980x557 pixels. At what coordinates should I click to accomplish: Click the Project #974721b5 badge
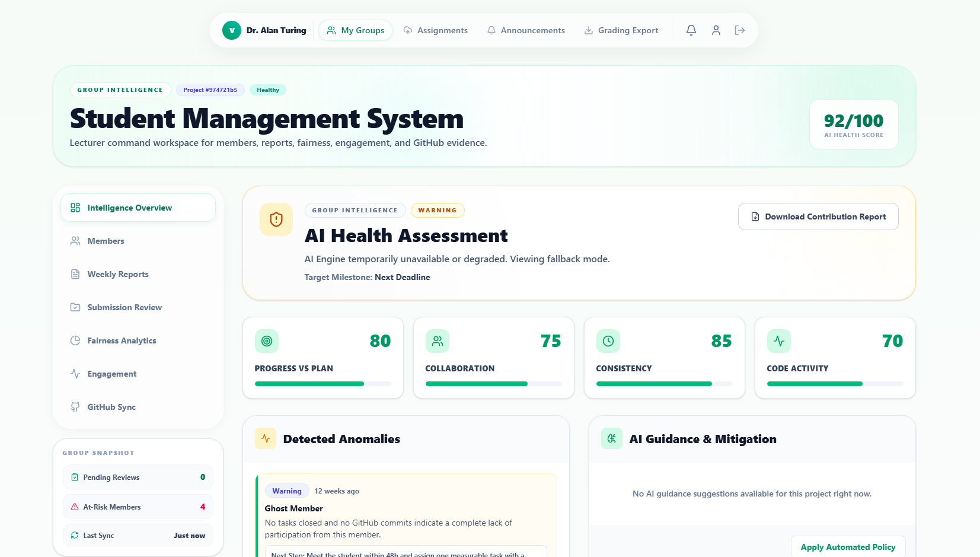coord(210,90)
